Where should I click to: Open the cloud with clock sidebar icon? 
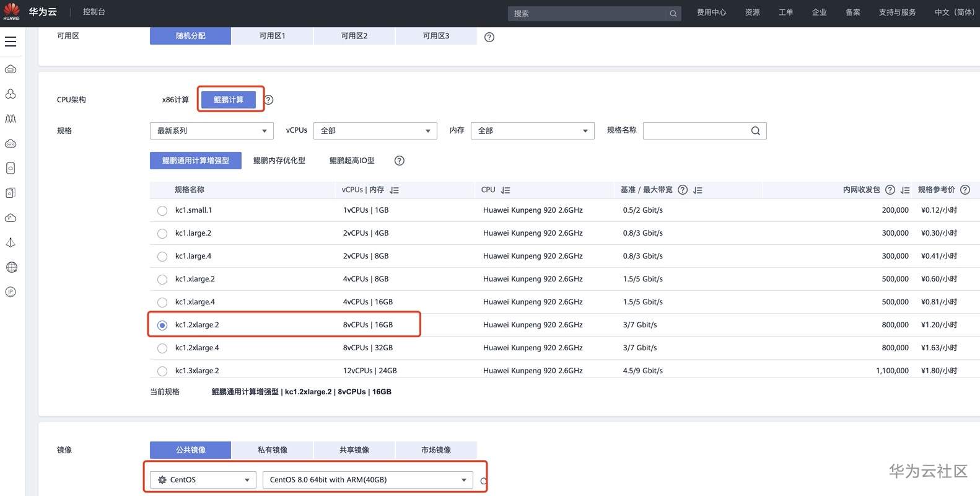(11, 218)
